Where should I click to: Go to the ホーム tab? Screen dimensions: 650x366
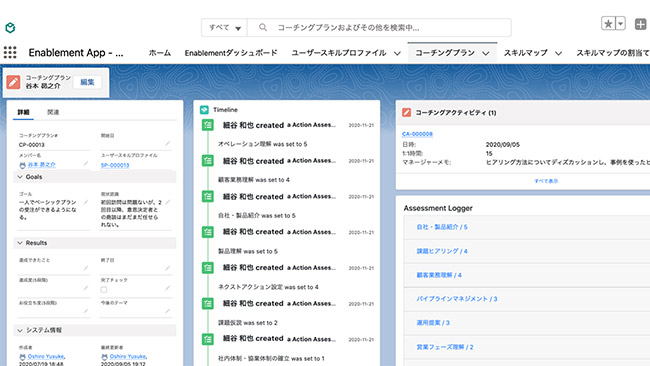(x=160, y=53)
